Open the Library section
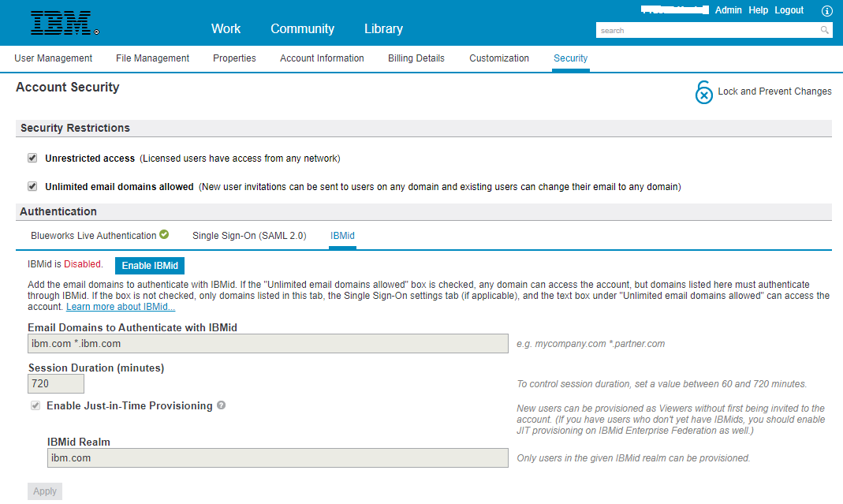Viewport: 843px width, 504px height. 383,28
